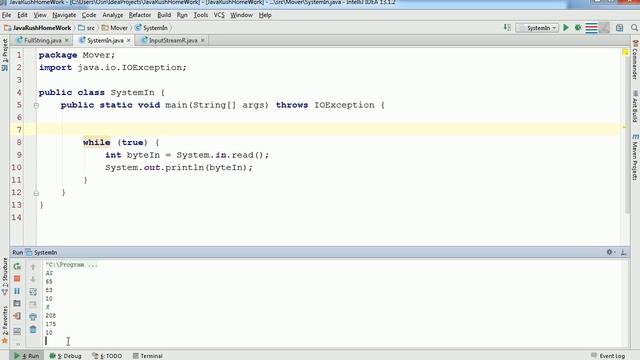Viewport: 640px width, 360px height.
Task: Open the 6: TODO bottom tab
Action: point(107,356)
